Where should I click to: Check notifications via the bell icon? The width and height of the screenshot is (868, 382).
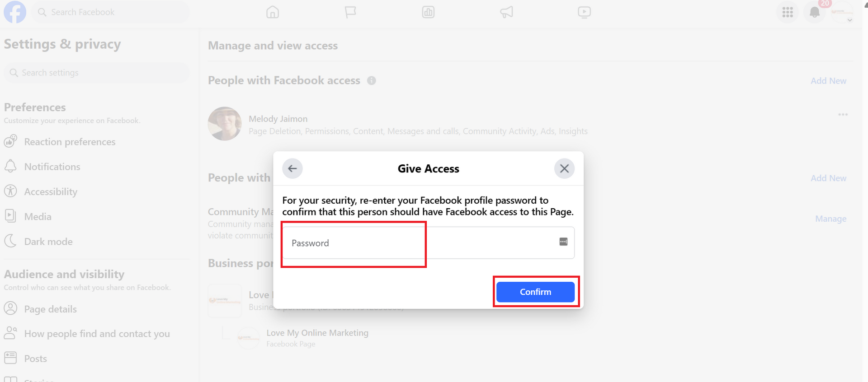pos(814,12)
